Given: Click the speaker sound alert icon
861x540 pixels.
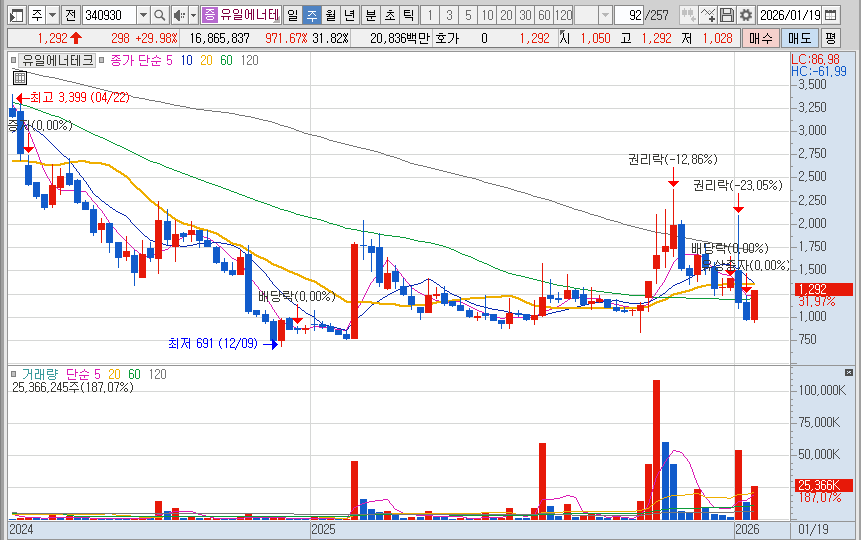Looking at the screenshot, I should [178, 15].
